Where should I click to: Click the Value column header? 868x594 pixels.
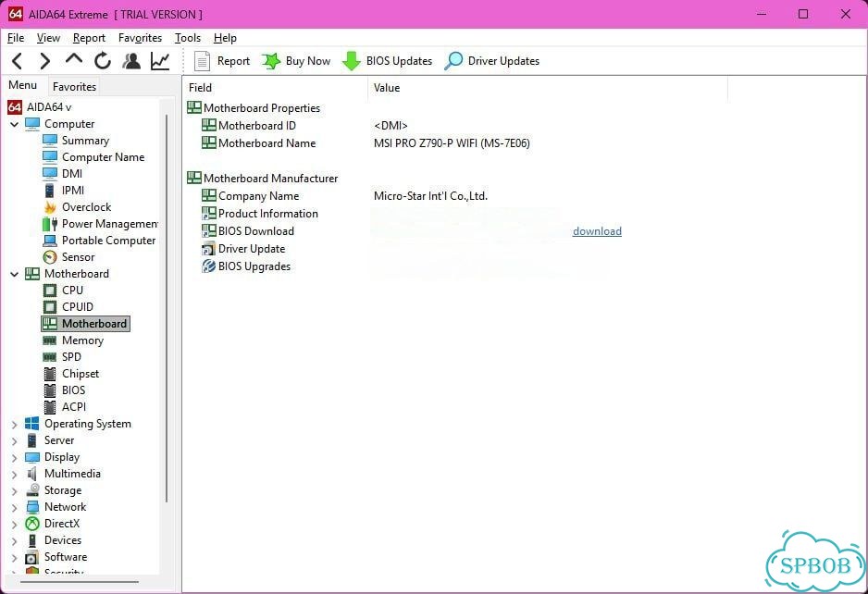(x=548, y=88)
